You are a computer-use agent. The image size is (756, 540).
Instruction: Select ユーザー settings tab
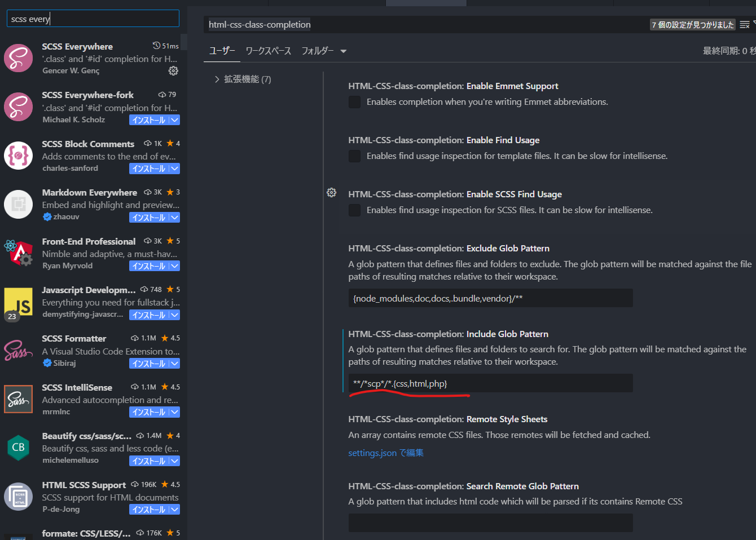point(222,51)
